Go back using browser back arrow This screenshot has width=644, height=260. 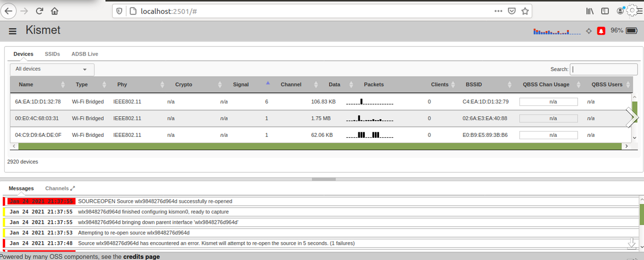pyautogui.click(x=8, y=11)
